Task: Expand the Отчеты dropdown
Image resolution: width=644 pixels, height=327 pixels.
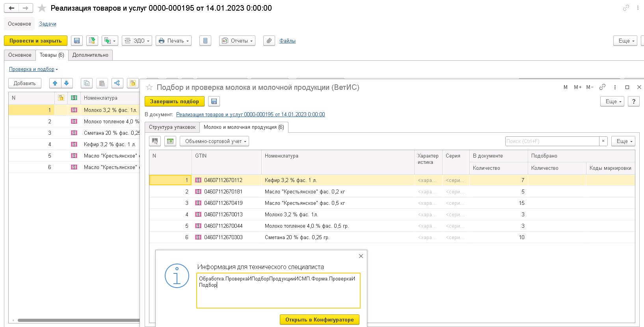Action: pos(237,41)
